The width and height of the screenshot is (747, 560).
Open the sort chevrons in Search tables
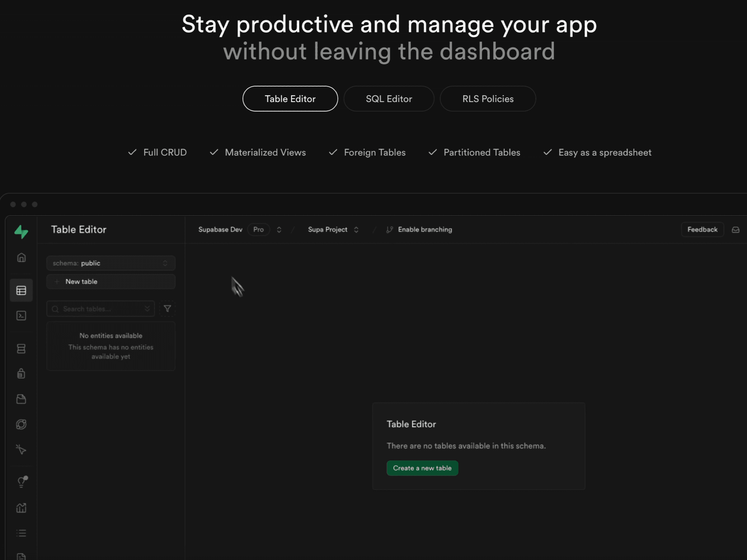(147, 309)
